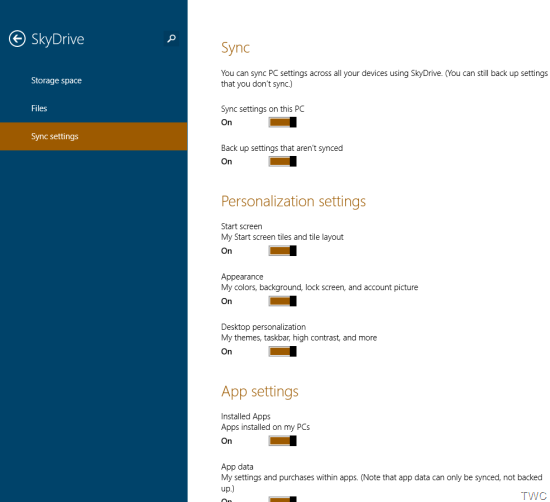Turn off Start screen sync toggle

tap(283, 251)
